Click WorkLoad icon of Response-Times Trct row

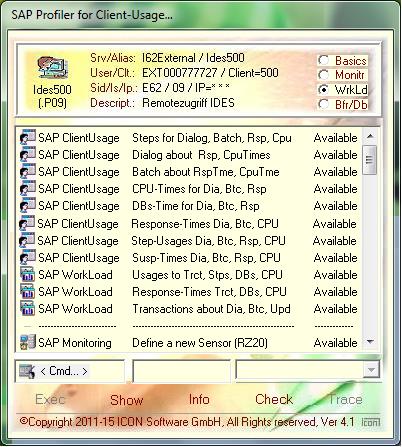pos(28,291)
